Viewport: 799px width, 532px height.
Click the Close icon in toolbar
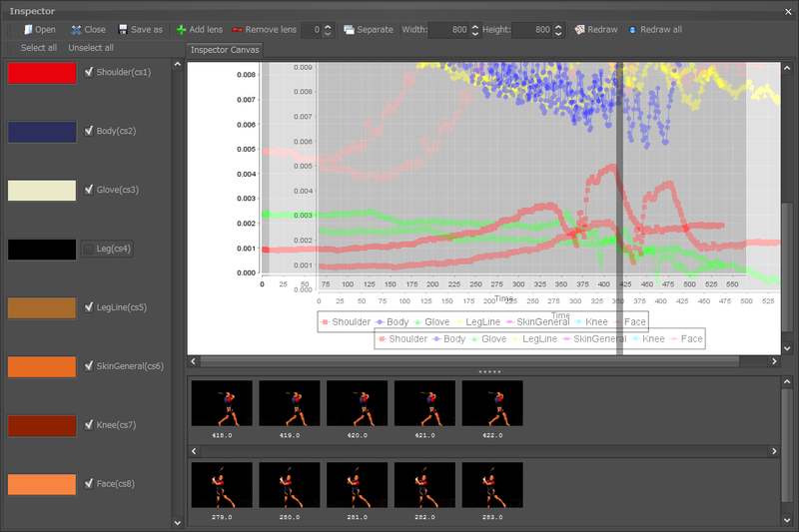[77, 30]
